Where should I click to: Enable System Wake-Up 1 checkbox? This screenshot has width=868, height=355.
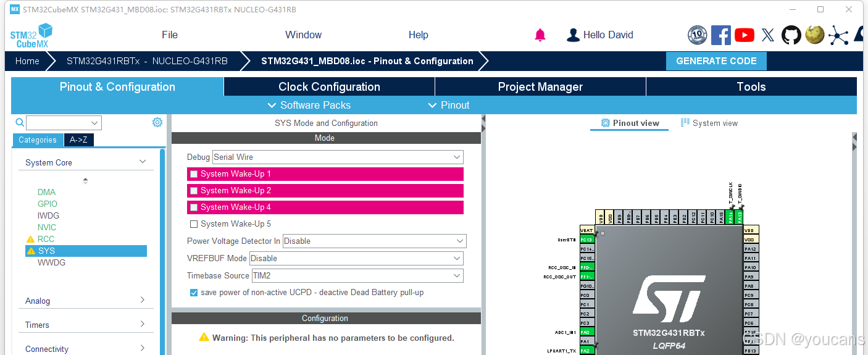(194, 174)
